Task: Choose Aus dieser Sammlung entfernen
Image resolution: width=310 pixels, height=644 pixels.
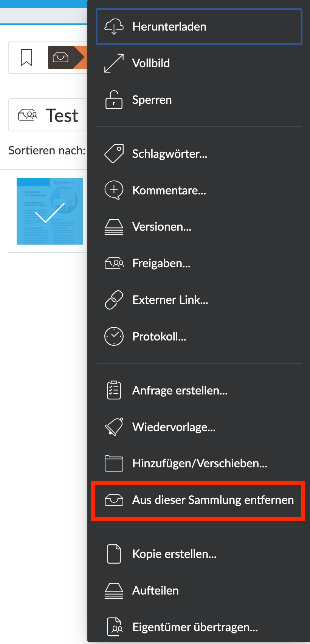Action: [x=199, y=500]
